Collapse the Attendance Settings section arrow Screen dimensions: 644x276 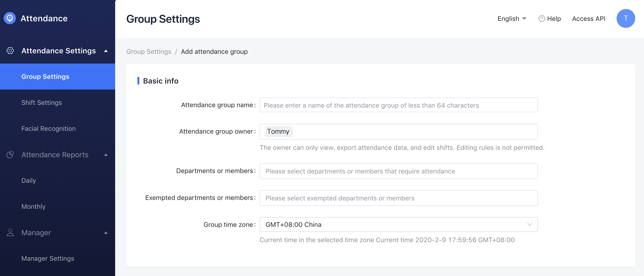pyautogui.click(x=106, y=51)
